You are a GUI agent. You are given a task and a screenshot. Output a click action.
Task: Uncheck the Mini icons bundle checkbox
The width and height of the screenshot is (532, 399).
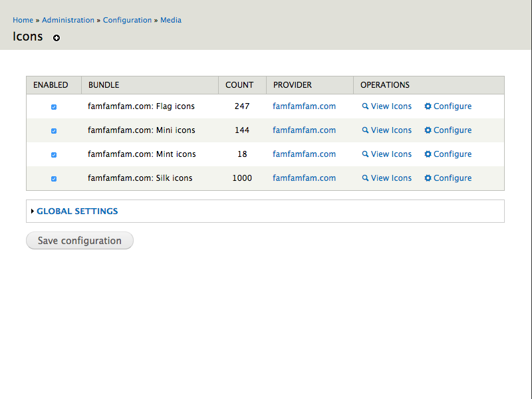point(54,131)
